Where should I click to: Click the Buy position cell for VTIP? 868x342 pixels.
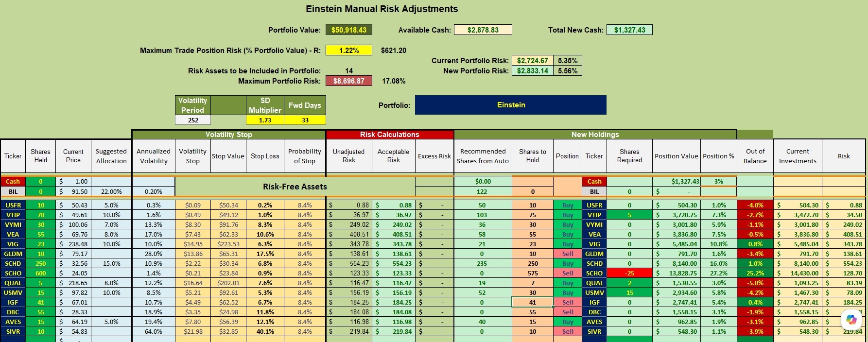click(x=568, y=215)
